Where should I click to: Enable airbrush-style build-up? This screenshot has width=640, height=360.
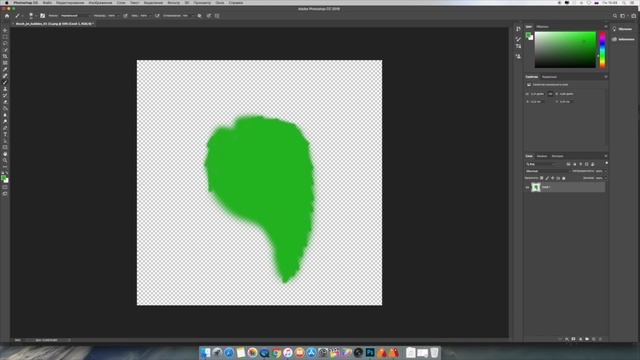point(157,16)
